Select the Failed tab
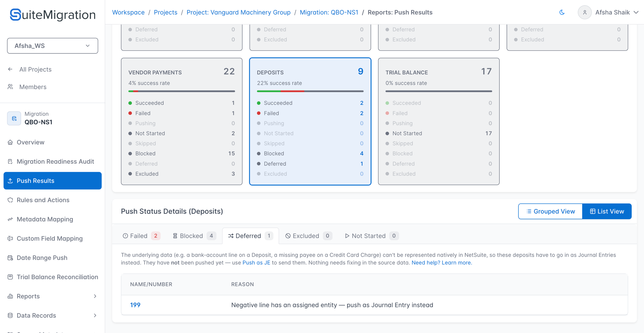Image resolution: width=644 pixels, height=333 pixels. (x=141, y=236)
